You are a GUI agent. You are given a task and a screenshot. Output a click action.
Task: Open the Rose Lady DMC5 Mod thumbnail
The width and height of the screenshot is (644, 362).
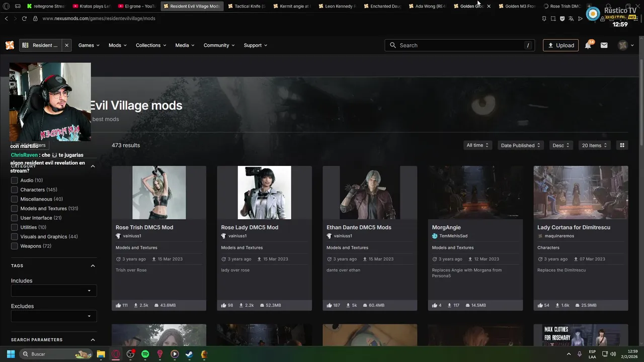264,193
